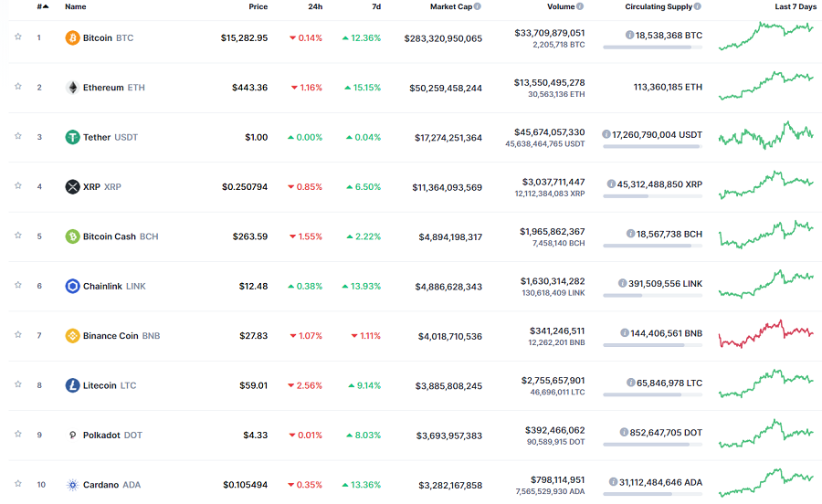Open the Chainlink LINK coin page
The height and width of the screenshot is (504, 822).
pyautogui.click(x=114, y=286)
